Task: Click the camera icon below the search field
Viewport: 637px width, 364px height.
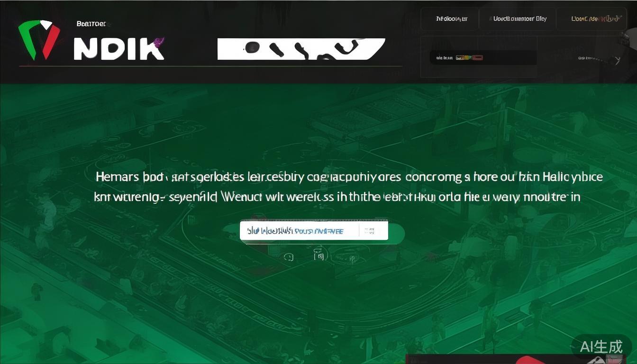Action: [x=320, y=256]
